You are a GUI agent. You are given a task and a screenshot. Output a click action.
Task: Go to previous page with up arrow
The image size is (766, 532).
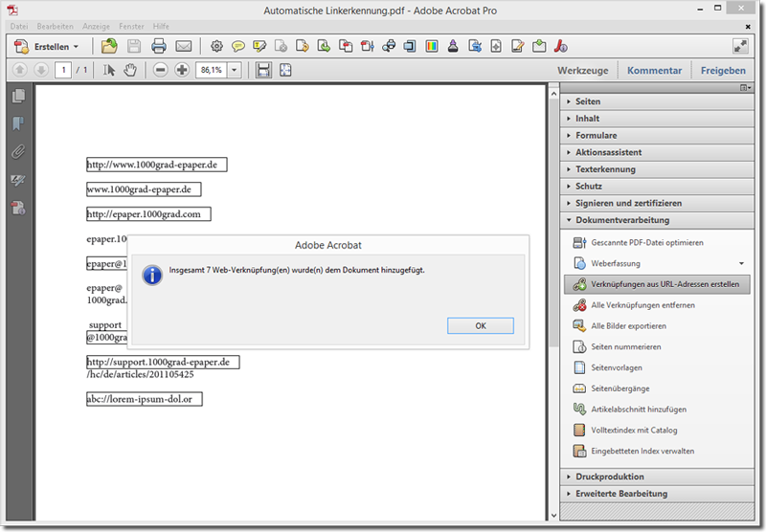(19, 70)
